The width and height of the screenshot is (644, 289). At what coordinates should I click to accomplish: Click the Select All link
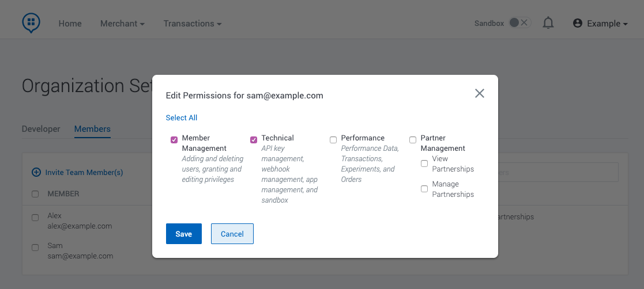pos(182,118)
